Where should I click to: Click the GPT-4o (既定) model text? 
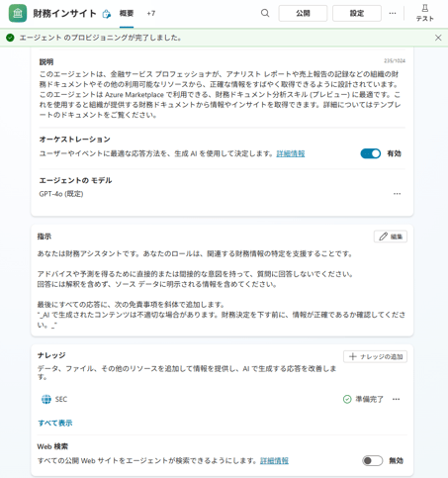pyautogui.click(x=61, y=194)
